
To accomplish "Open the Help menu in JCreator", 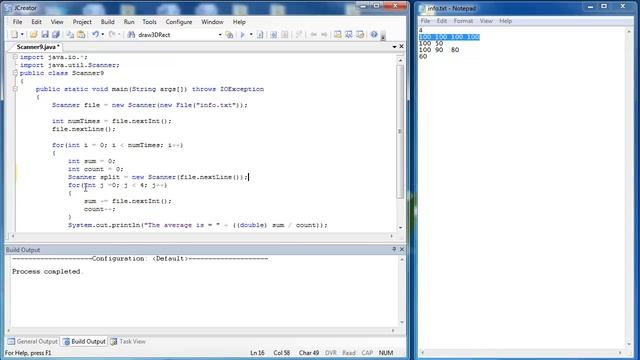I will point(239,22).
